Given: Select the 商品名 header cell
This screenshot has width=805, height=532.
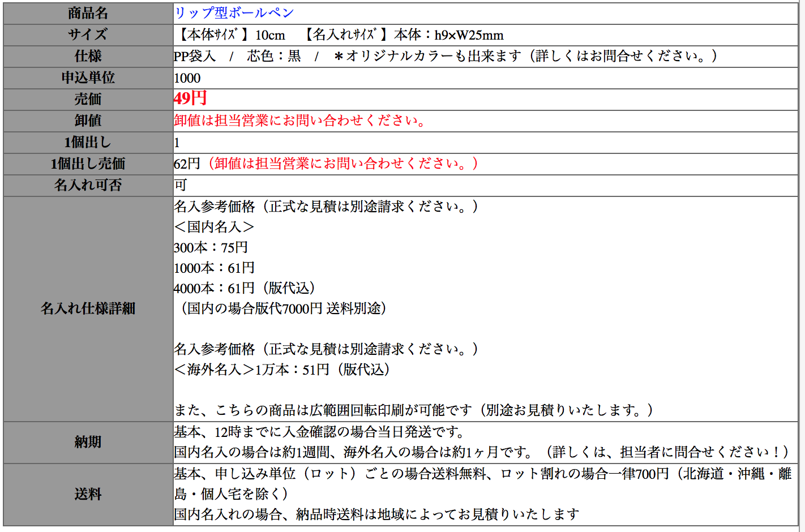Looking at the screenshot, I should pos(88,14).
